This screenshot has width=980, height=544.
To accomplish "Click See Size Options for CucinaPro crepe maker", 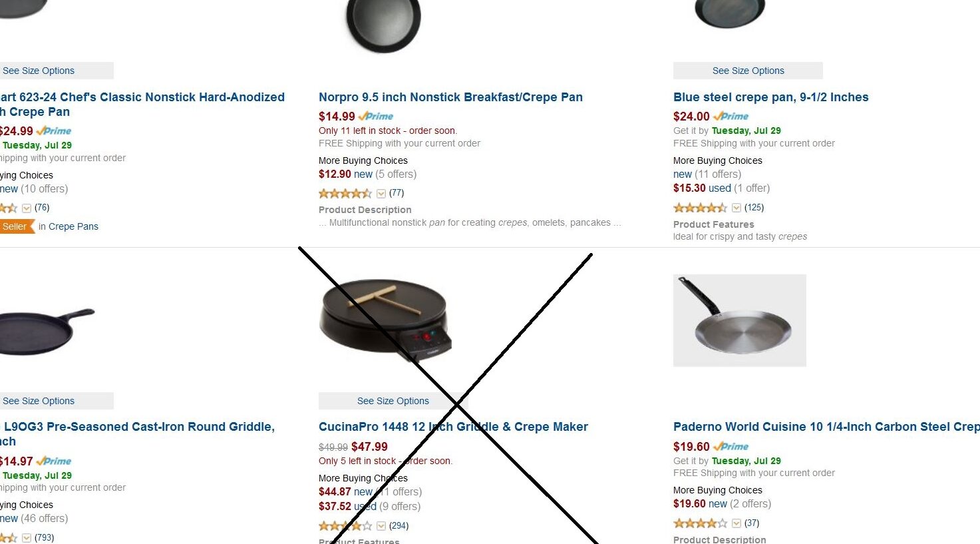I will (x=393, y=401).
